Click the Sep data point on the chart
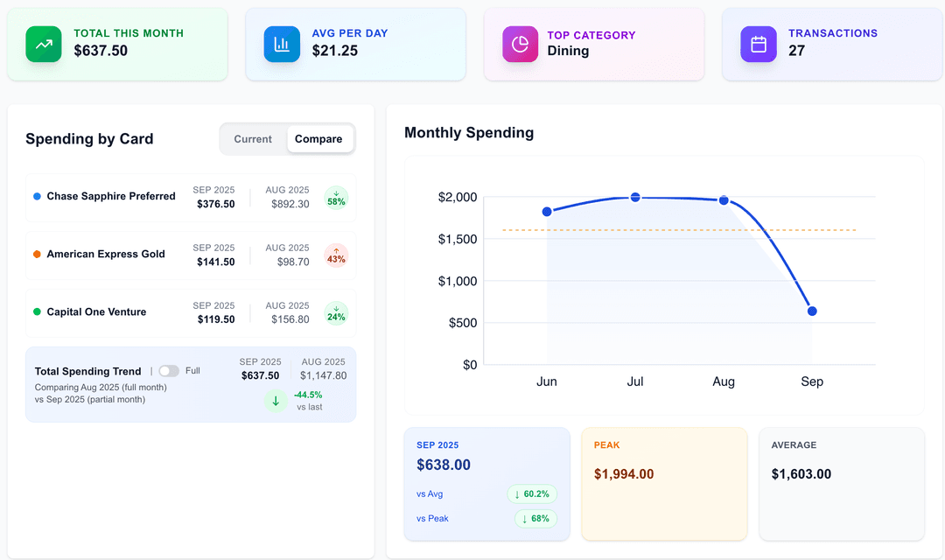 812,311
